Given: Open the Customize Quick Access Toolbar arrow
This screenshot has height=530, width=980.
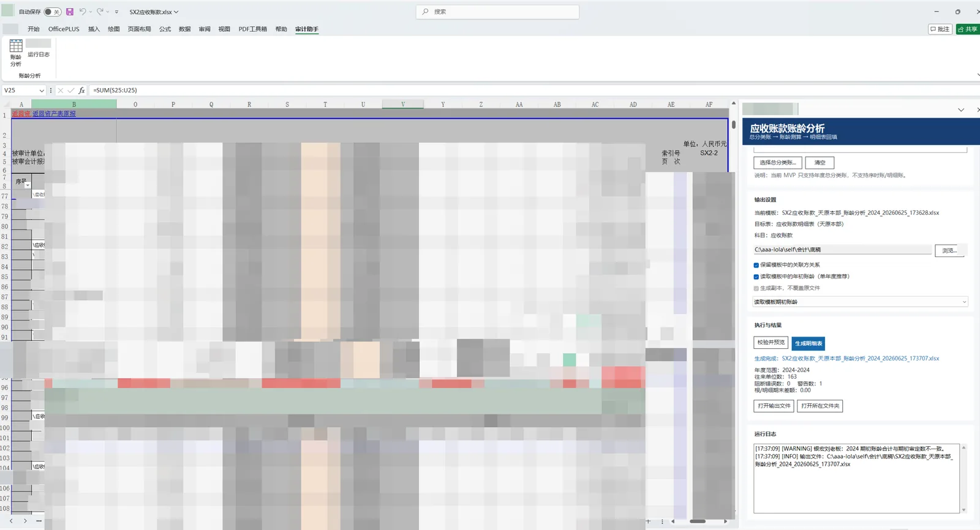Looking at the screenshot, I should tap(117, 12).
